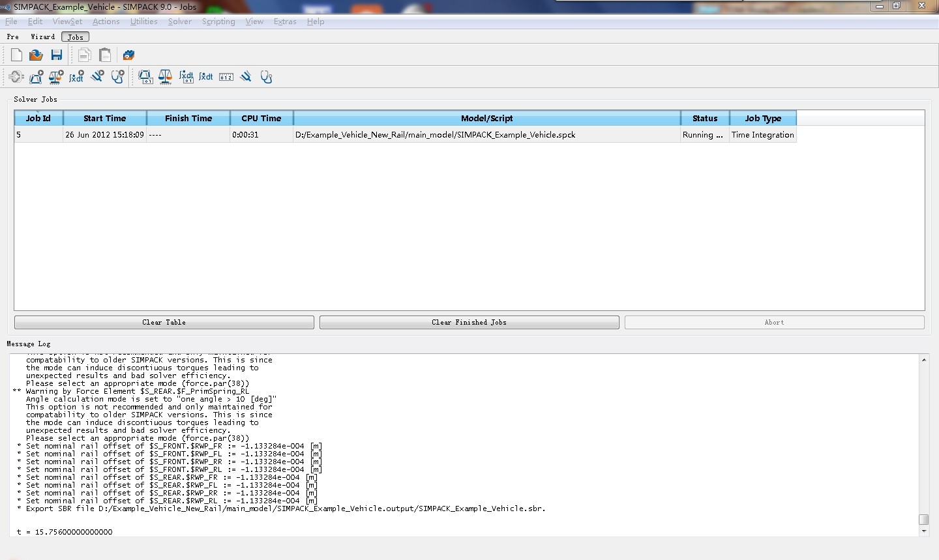Click the Time Integration job type cell
Image resolution: width=939 pixels, height=560 pixels.
point(763,135)
